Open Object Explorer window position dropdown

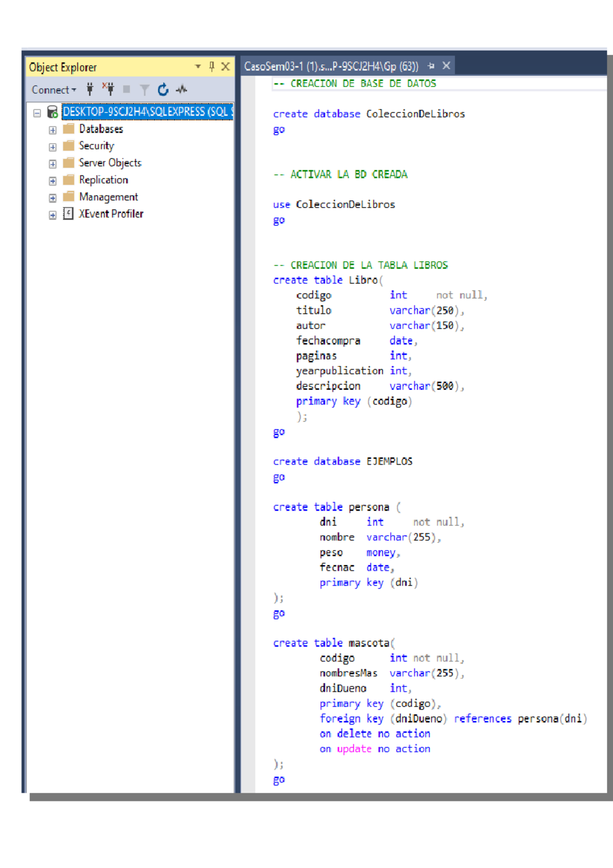tap(198, 66)
